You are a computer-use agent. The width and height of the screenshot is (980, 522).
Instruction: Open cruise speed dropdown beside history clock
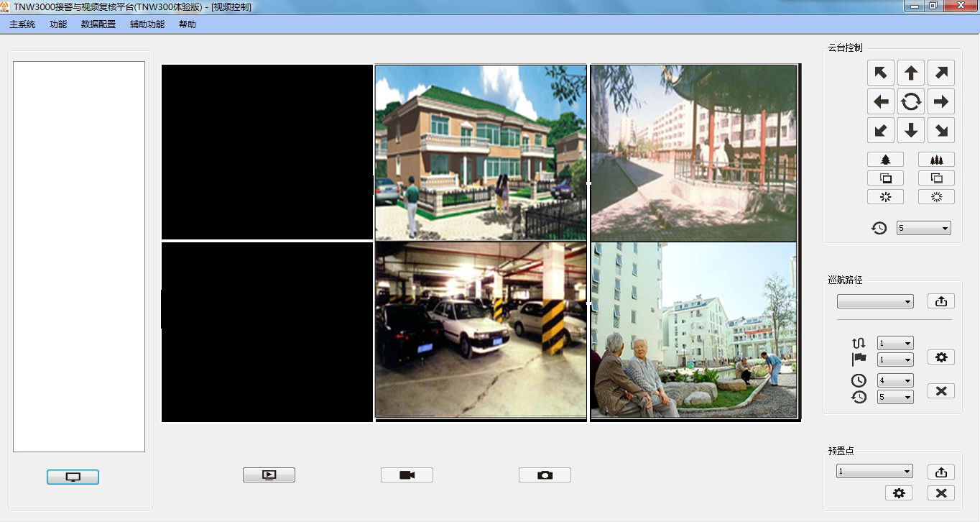[x=895, y=397]
